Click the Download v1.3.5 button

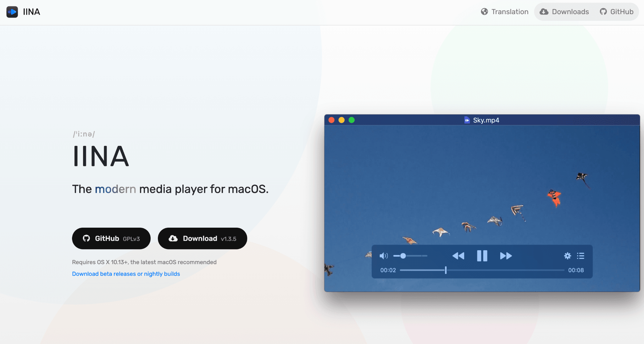pos(202,238)
